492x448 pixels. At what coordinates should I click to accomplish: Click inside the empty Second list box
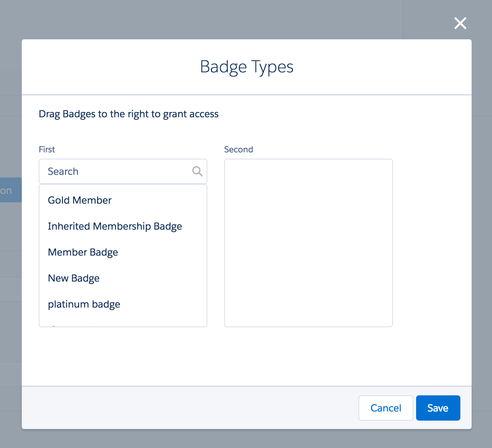pos(308,243)
